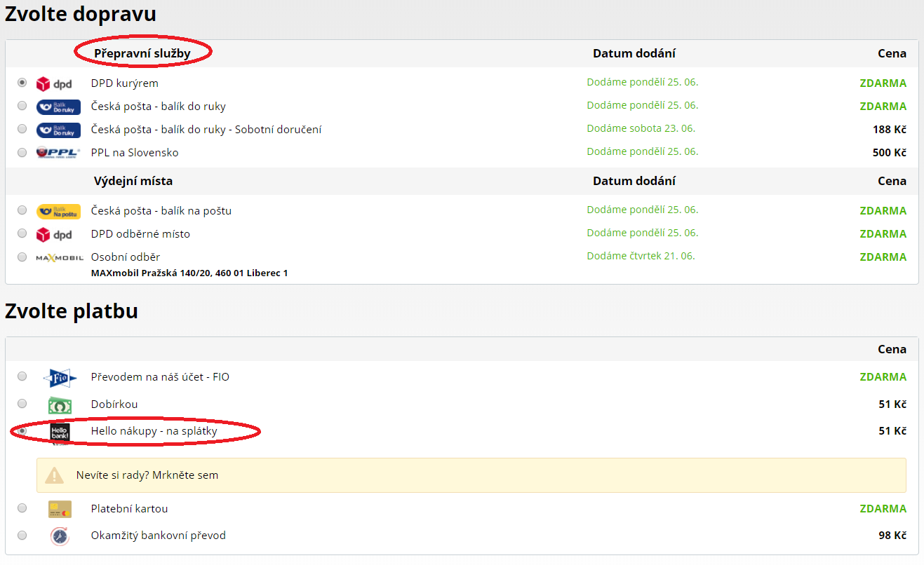This screenshot has height=565, width=924.
Task: Click the 'PPL na Slovensko' label
Action: pos(135,153)
